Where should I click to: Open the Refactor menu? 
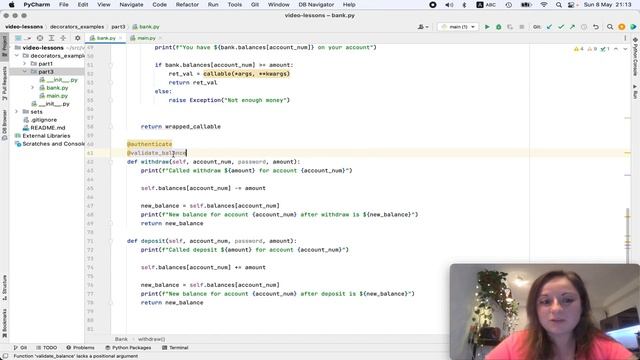[x=187, y=4]
